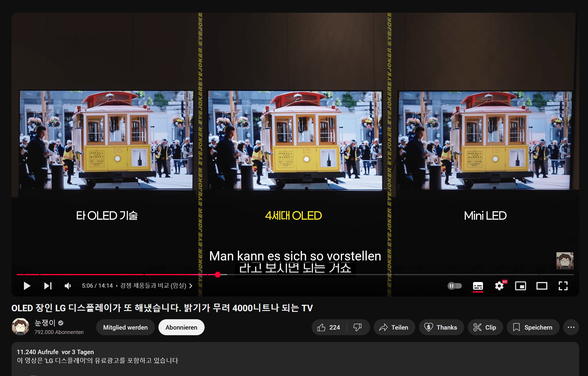Turn off subtitles with the captions button
The height and width of the screenshot is (376, 588).
tap(478, 286)
